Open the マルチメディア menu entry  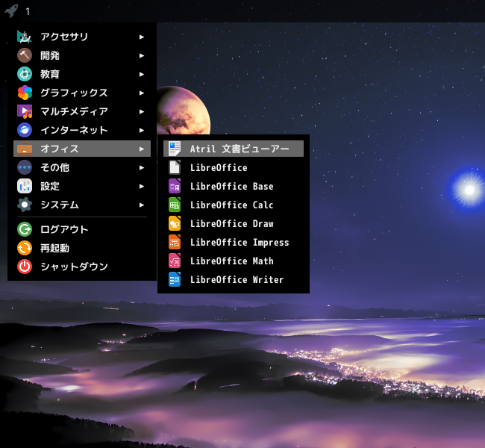[x=82, y=111]
